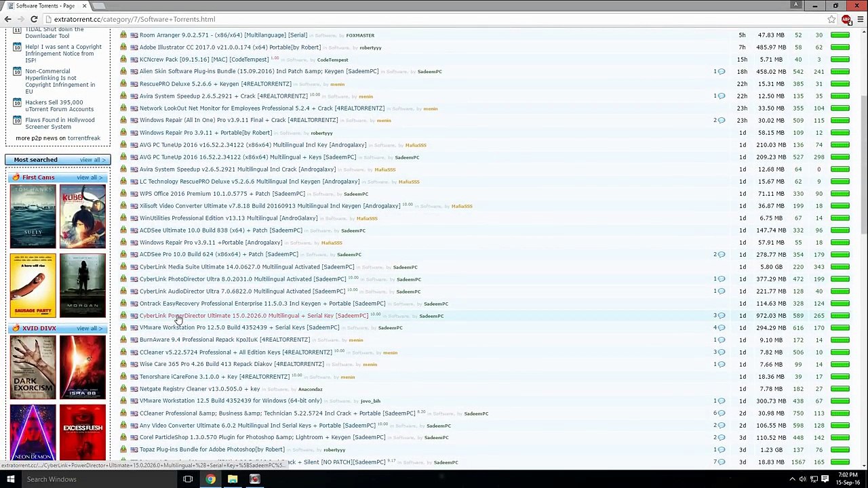Viewport: 868px width, 488px height.
Task: Open Network LookOut Net Monitor torrent link
Action: (x=262, y=108)
